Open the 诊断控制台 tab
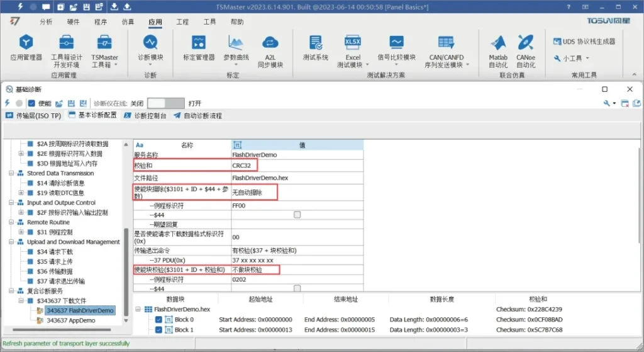This screenshot has width=644, height=352. click(x=145, y=116)
